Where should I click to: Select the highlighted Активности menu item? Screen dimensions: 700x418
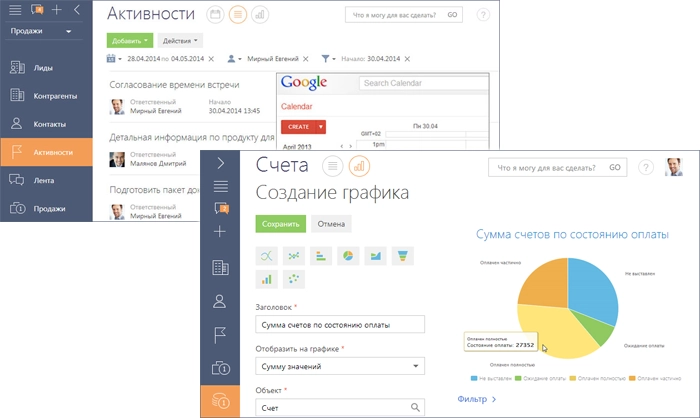tap(46, 152)
